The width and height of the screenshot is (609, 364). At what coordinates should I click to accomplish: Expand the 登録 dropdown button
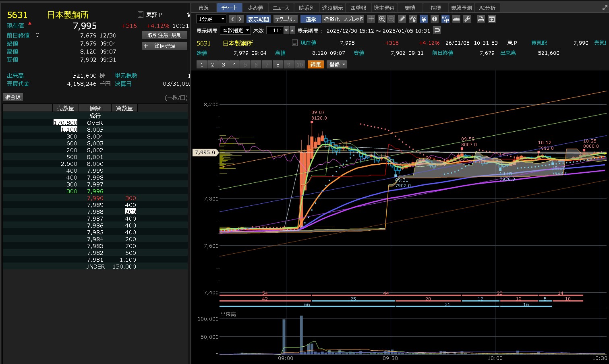(x=337, y=64)
